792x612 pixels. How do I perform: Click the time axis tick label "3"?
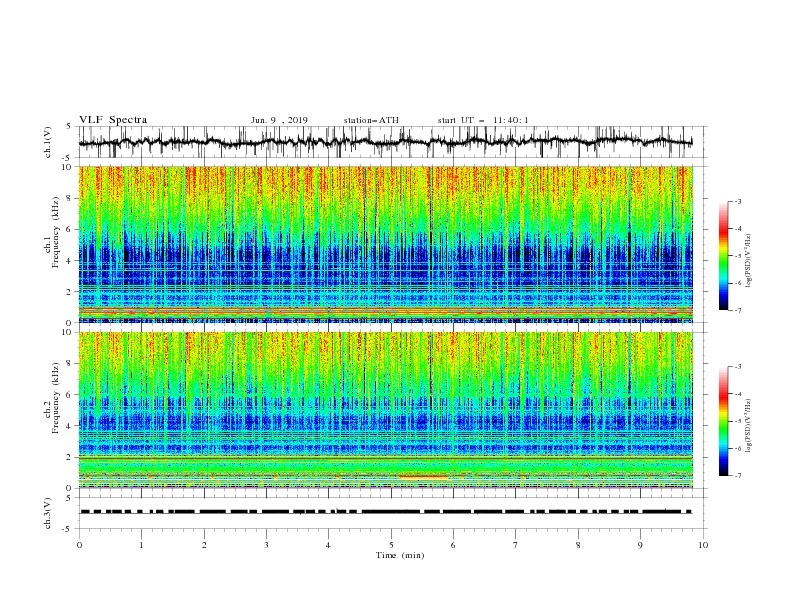(266, 545)
